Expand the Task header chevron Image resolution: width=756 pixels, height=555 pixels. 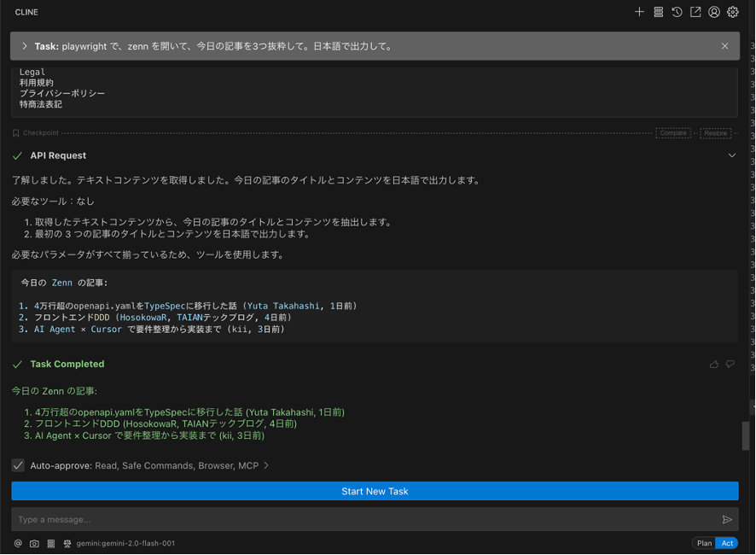25,46
